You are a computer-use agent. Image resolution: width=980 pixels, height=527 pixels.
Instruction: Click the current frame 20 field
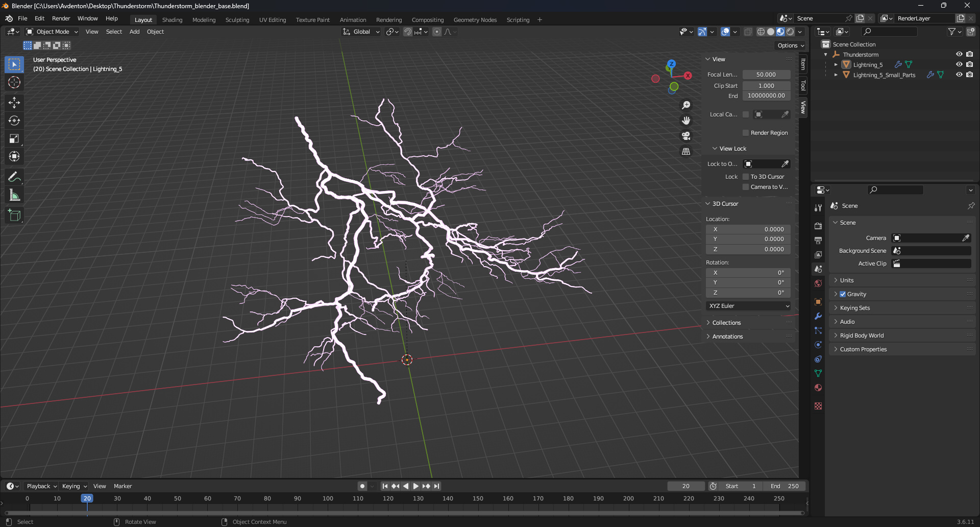point(685,486)
